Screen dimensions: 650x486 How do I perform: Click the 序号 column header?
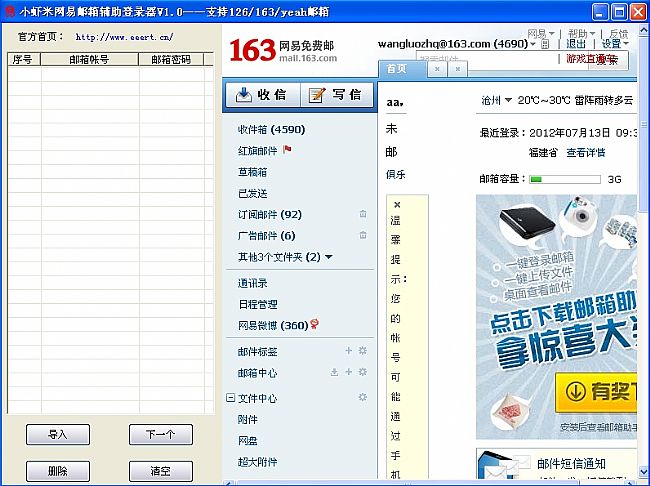[24, 59]
